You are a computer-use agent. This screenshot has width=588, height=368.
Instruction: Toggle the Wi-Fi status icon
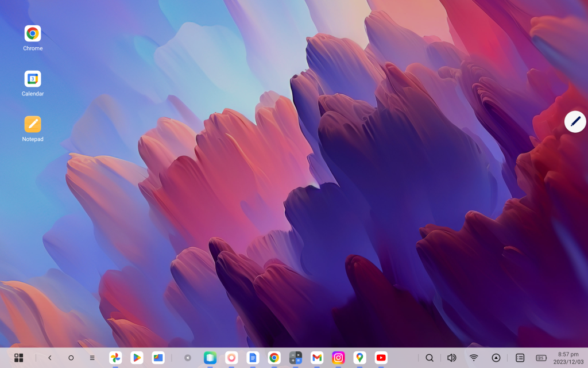click(x=474, y=358)
